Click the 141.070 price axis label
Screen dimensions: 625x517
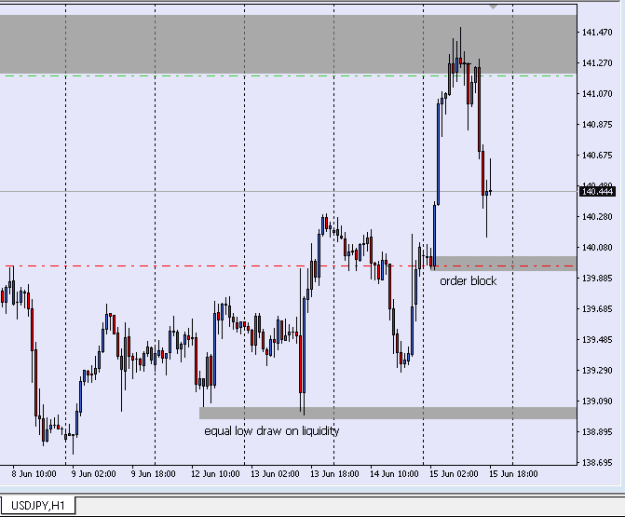597,94
